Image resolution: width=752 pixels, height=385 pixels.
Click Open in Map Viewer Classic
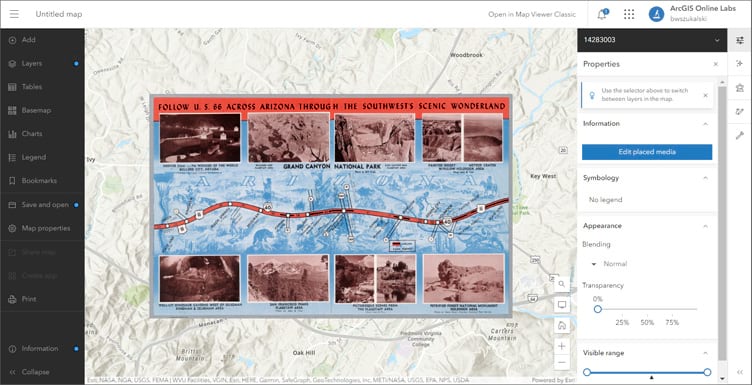point(532,14)
